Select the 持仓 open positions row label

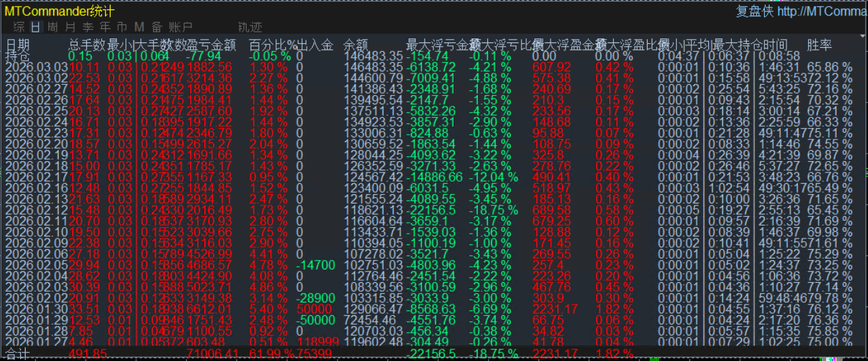click(18, 56)
